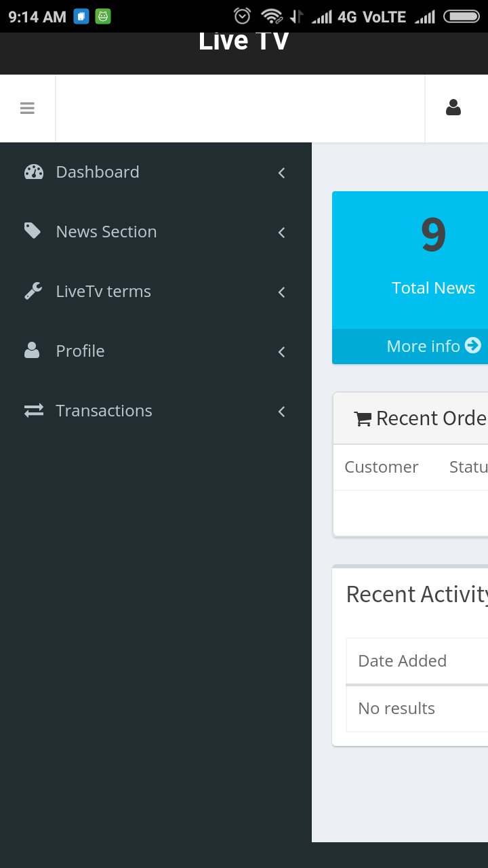
Task: Expand the Transactions chevron
Action: click(281, 412)
